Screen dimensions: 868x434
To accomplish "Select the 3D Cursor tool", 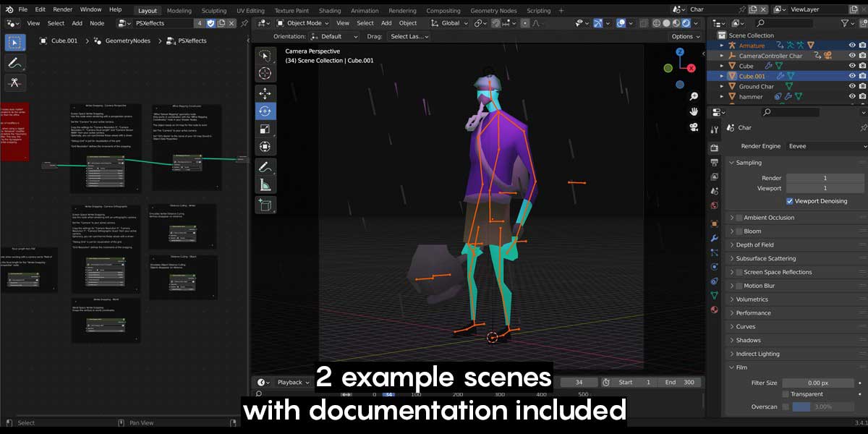I will tap(265, 72).
